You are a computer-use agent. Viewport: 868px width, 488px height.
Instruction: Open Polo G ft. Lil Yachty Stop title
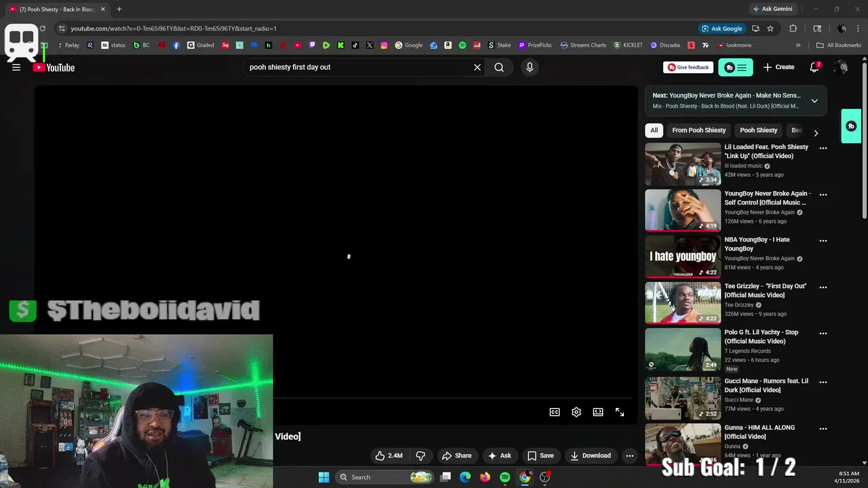tap(762, 337)
